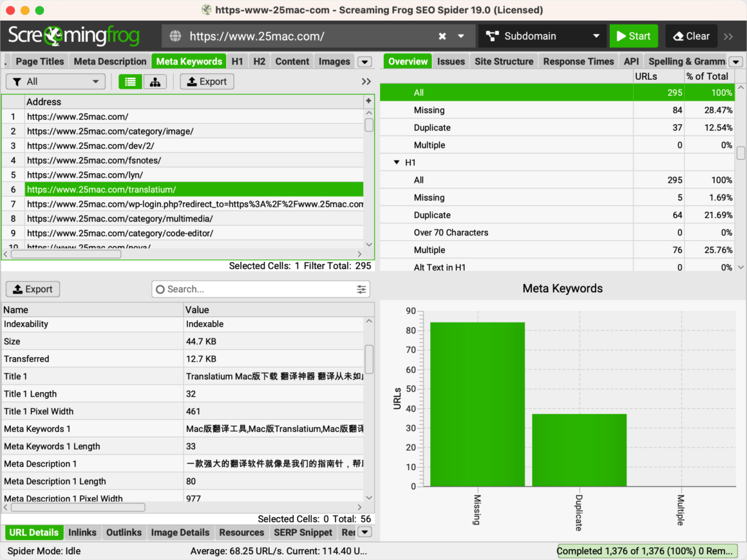
Task: Clear the URL field with the X icon
Action: 442,36
